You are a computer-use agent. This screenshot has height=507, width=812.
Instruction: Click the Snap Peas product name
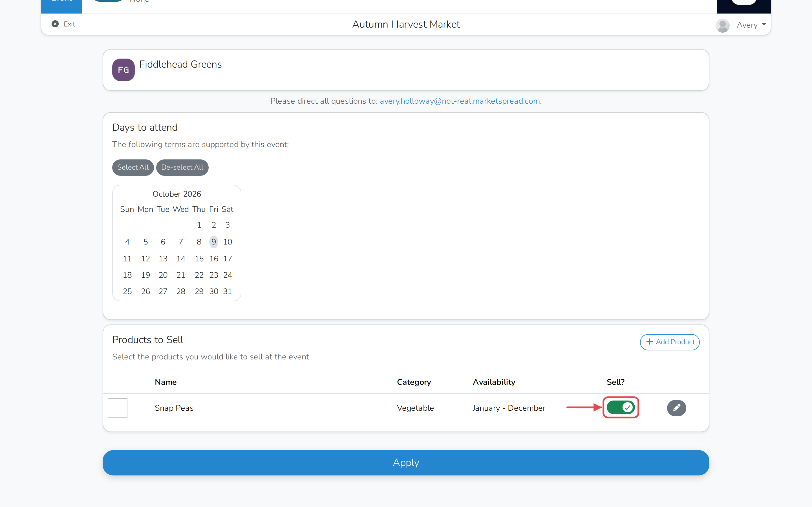pos(174,408)
